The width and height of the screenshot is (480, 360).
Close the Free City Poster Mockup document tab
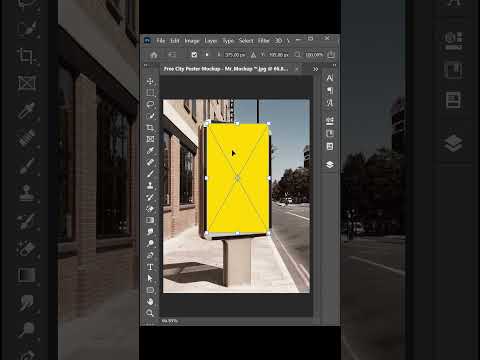[296, 69]
